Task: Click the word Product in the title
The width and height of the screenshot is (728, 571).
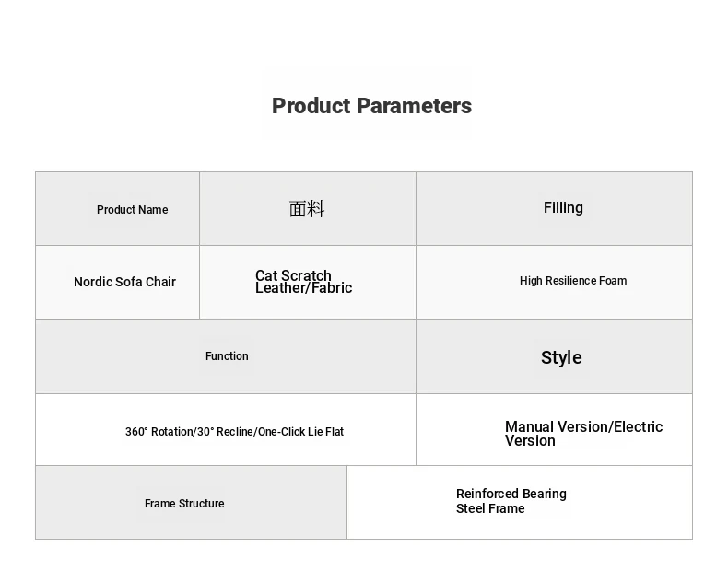Action: click(311, 106)
